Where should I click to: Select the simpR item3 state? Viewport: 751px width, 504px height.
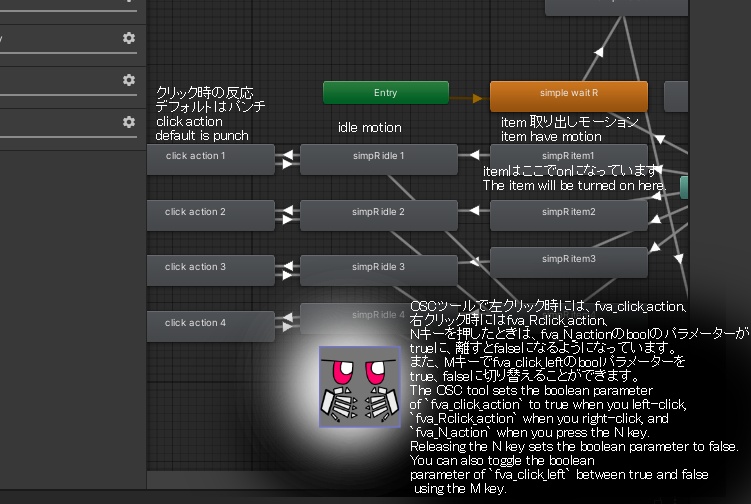pos(569,262)
